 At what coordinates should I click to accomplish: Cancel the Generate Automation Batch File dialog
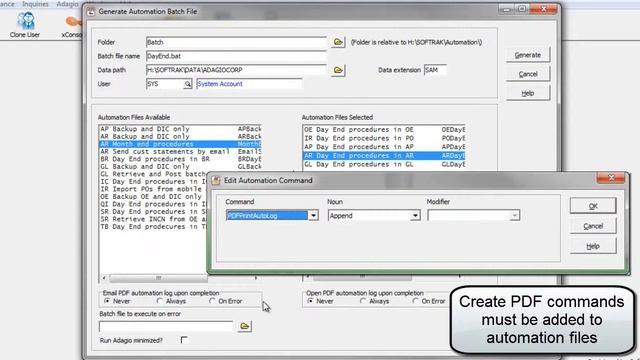(x=528, y=74)
